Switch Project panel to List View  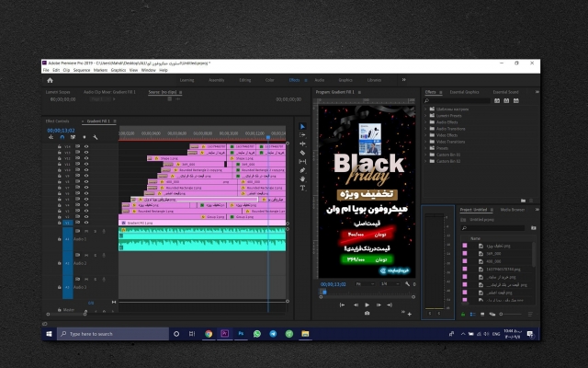[472, 315]
